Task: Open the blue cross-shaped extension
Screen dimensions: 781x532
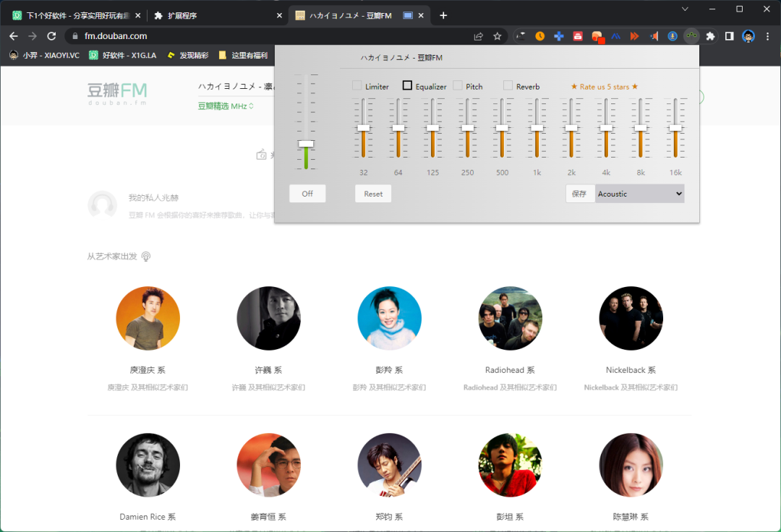Action: (x=559, y=36)
